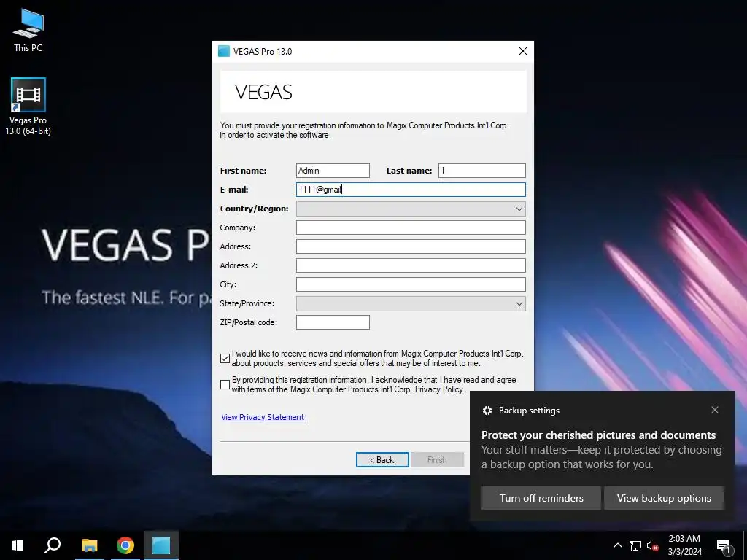
Task: Uncheck the receive news and information checkbox
Action: [x=225, y=358]
